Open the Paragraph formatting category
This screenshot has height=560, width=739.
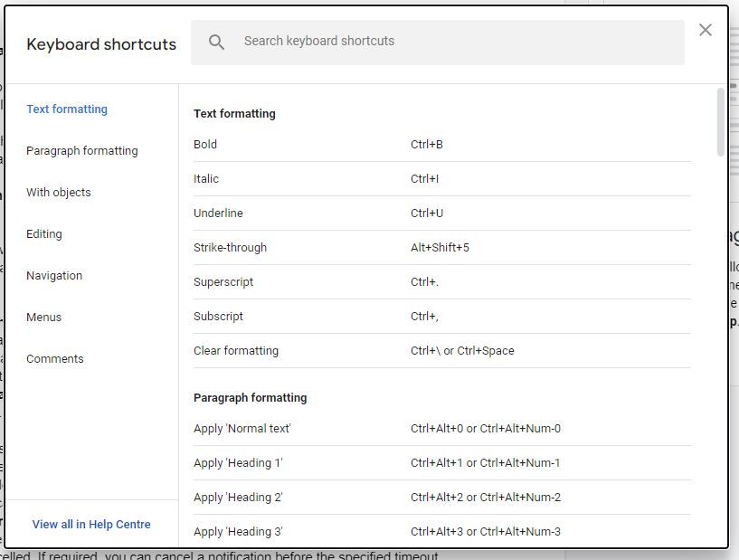click(x=82, y=150)
